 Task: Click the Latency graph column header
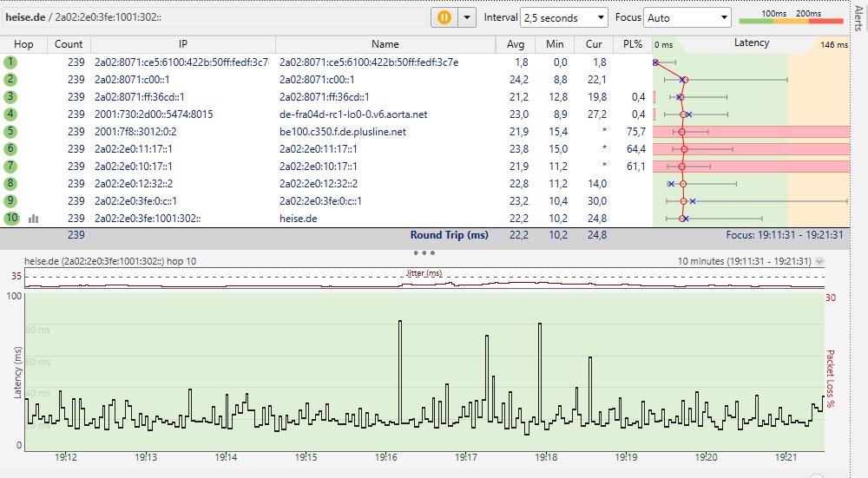point(751,43)
